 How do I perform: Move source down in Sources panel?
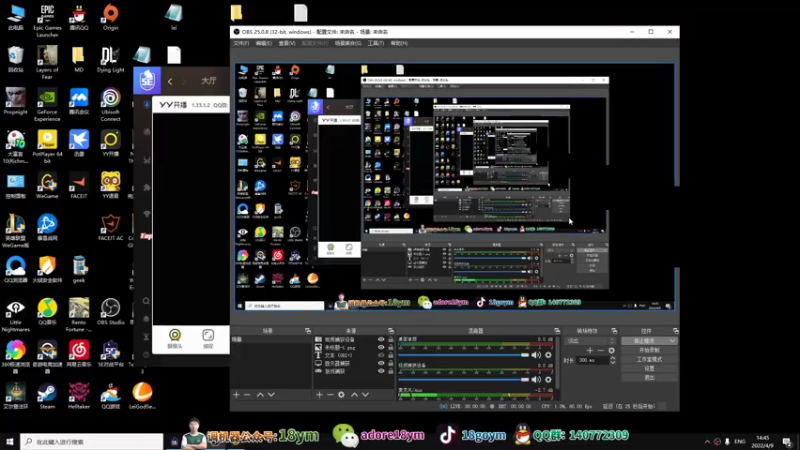pyautogui.click(x=365, y=394)
